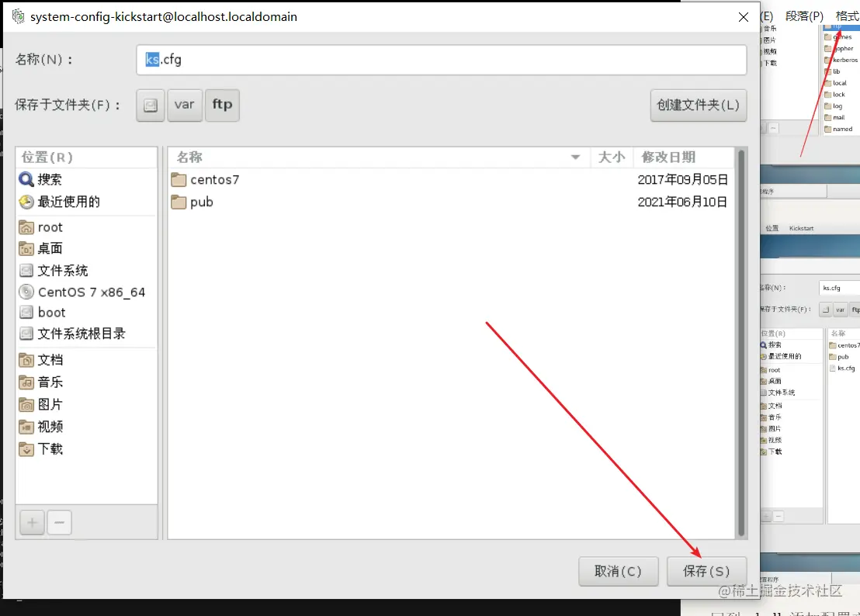Open the 格式 menu in the background editor
Image resolution: width=860 pixels, height=616 pixels.
tap(849, 16)
